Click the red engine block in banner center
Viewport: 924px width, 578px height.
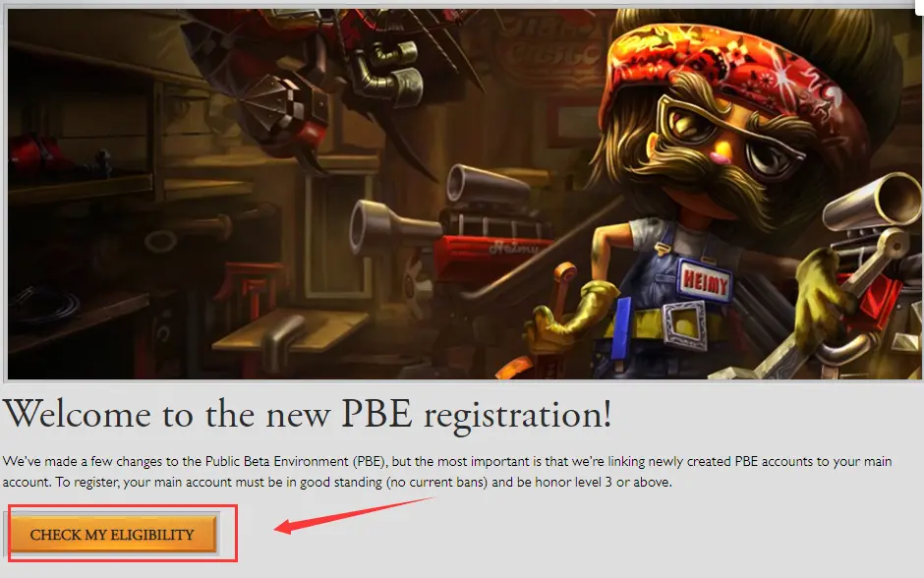(x=493, y=260)
